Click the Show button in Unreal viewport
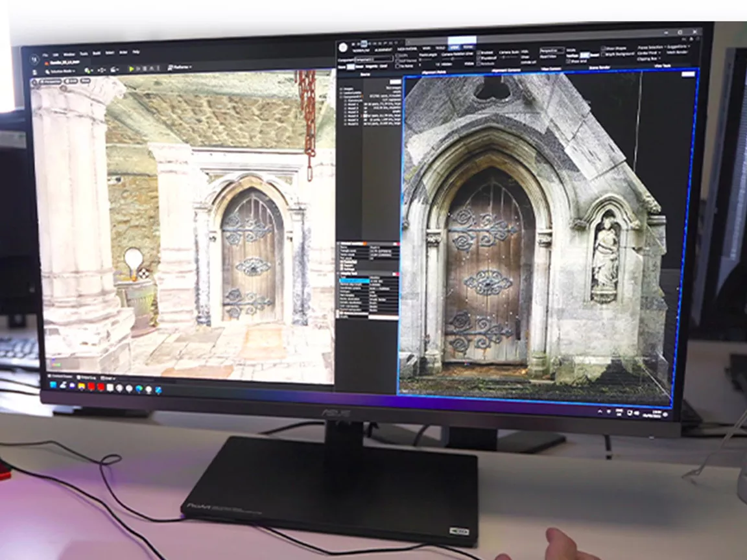Image resolution: width=747 pixels, height=560 pixels. point(86,81)
